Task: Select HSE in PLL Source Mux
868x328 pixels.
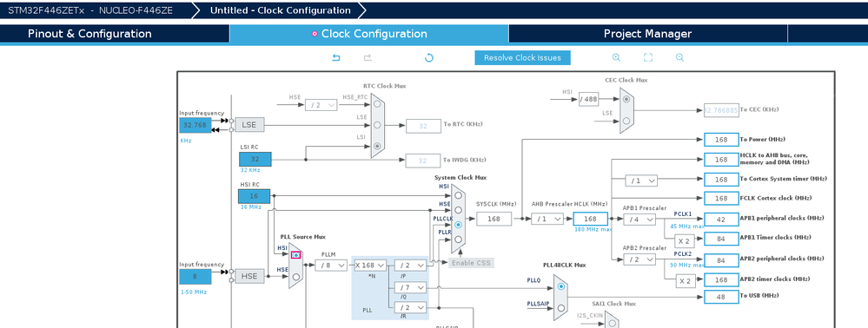Action: tap(296, 276)
